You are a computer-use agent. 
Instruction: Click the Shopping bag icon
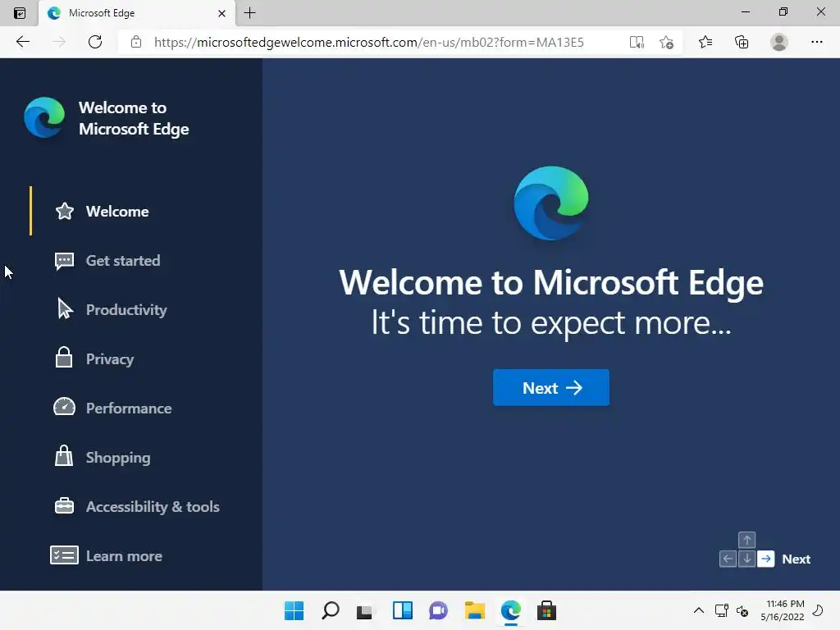point(64,455)
